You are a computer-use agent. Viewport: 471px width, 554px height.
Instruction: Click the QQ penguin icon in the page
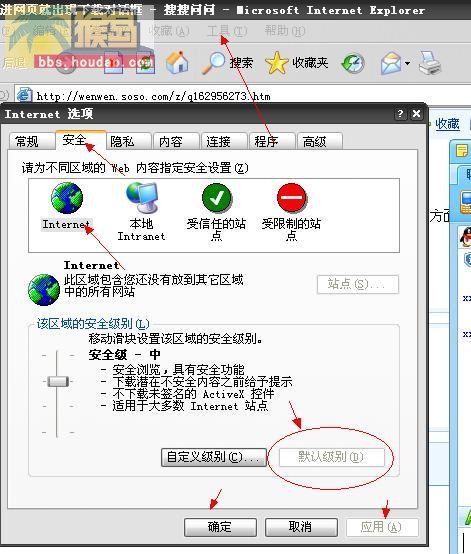[x=466, y=237]
